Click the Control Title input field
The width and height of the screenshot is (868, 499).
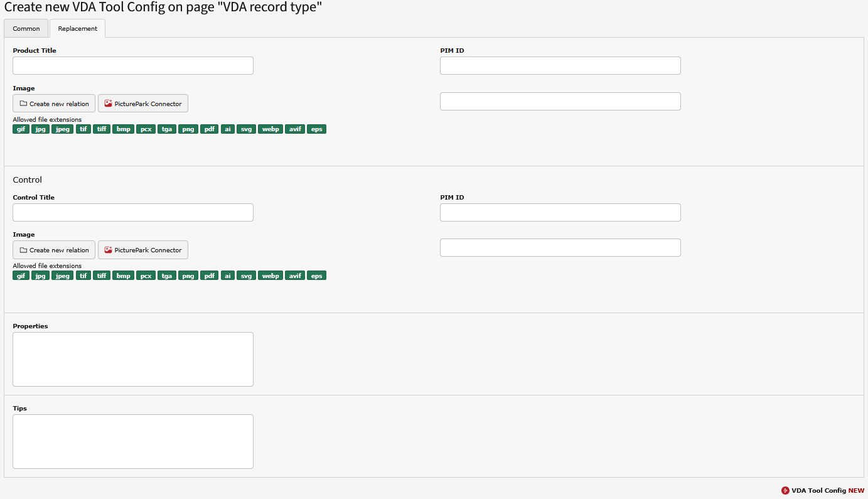pyautogui.click(x=133, y=212)
